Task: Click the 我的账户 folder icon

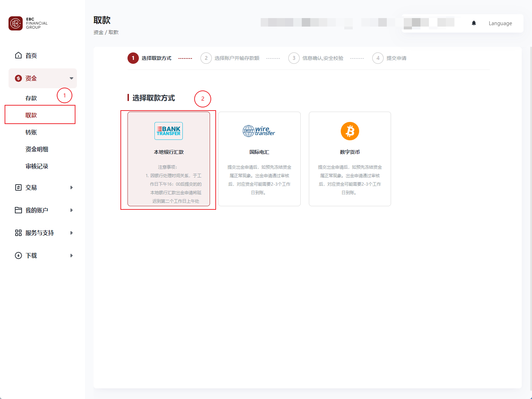Action: [18, 210]
